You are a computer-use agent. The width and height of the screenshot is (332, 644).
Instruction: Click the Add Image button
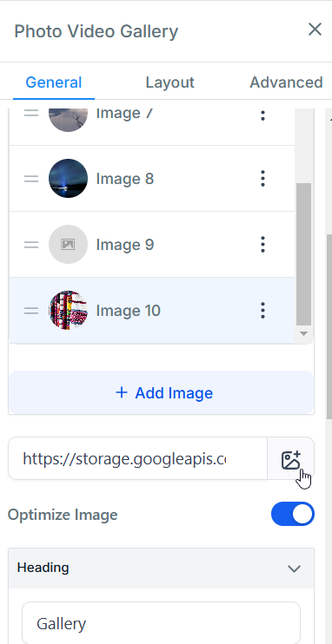point(162,392)
